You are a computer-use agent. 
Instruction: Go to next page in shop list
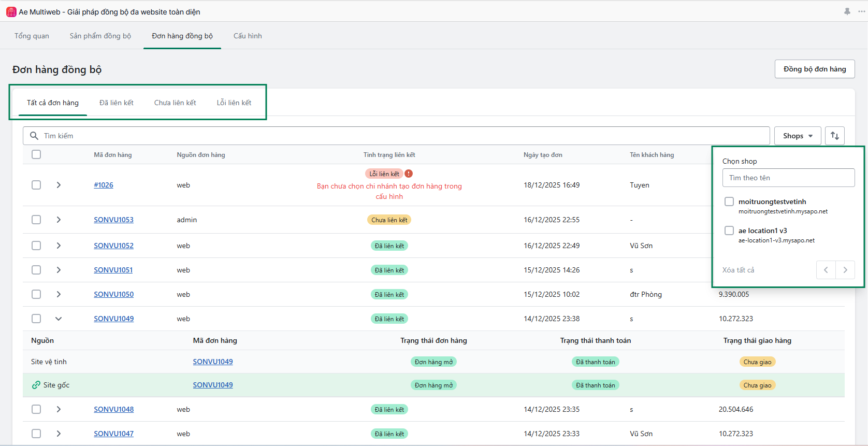845,270
